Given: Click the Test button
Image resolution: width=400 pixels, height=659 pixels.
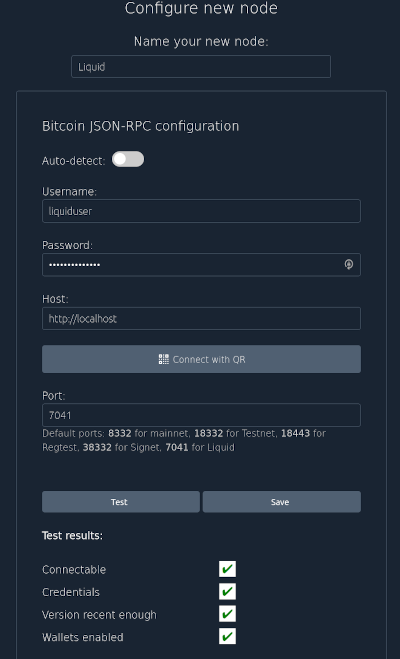Looking at the screenshot, I should (121, 502).
